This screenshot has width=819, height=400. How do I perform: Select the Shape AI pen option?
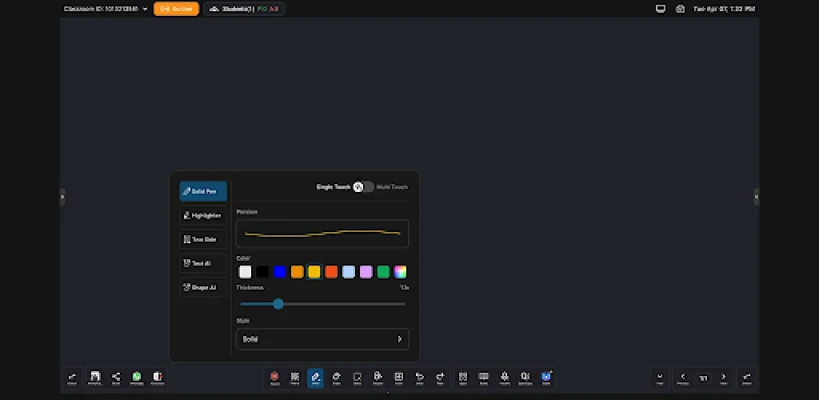203,287
